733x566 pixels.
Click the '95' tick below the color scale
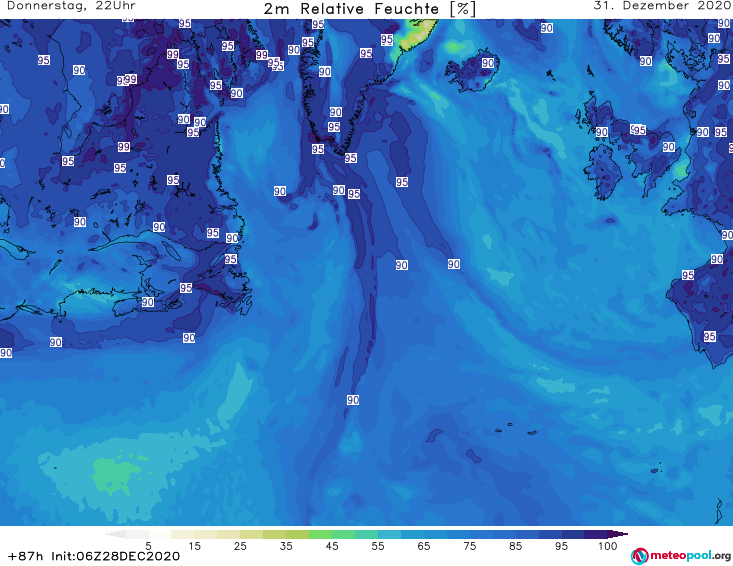(561, 546)
